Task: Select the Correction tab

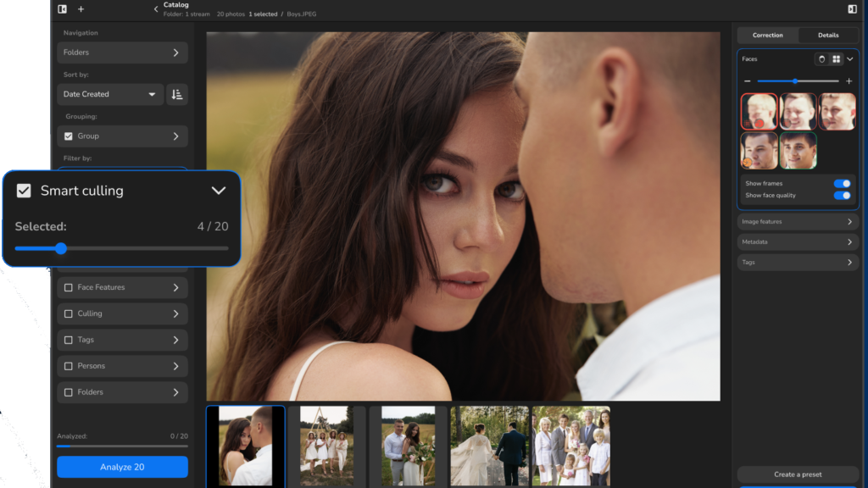Action: 767,35
